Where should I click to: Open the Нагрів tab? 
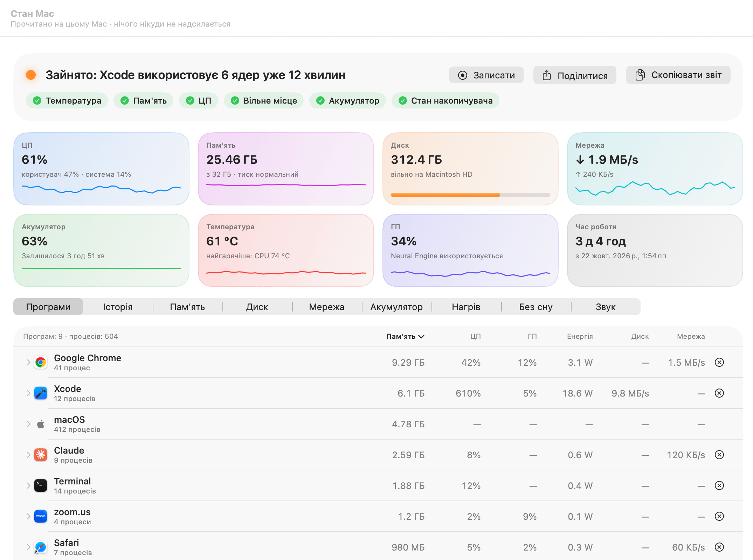pyautogui.click(x=466, y=307)
